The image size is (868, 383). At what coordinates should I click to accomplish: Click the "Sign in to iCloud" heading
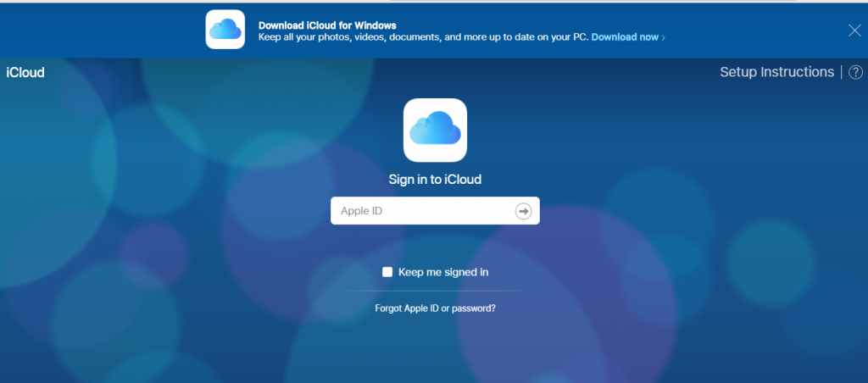435,180
